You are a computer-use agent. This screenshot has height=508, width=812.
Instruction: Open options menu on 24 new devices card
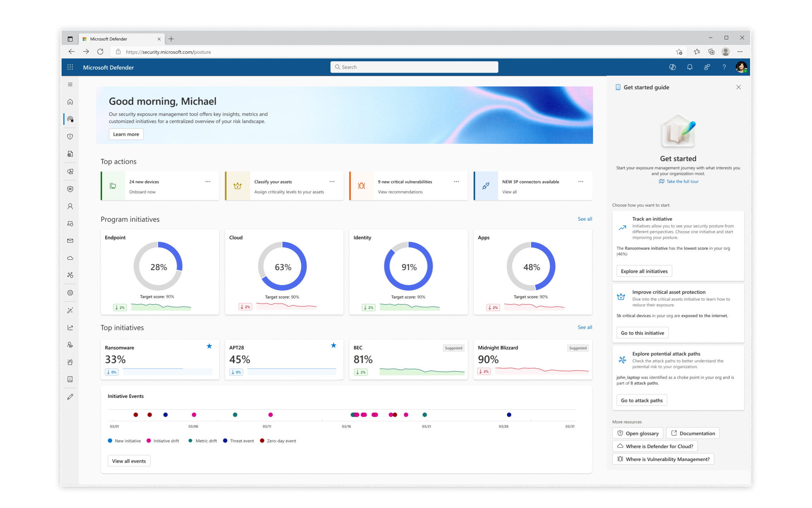coord(208,182)
